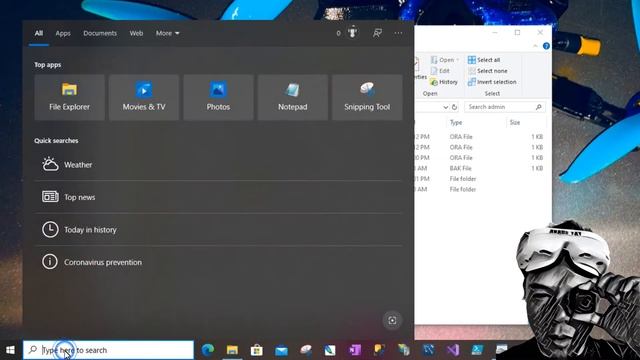The image size is (640, 360).
Task: Select the BAK File row
Action: (480, 168)
